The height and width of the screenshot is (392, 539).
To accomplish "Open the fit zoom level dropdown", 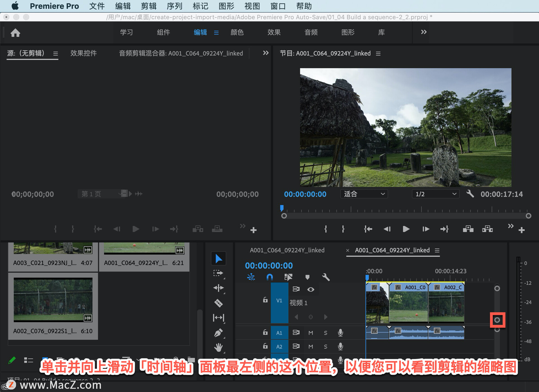I will pyautogui.click(x=364, y=194).
